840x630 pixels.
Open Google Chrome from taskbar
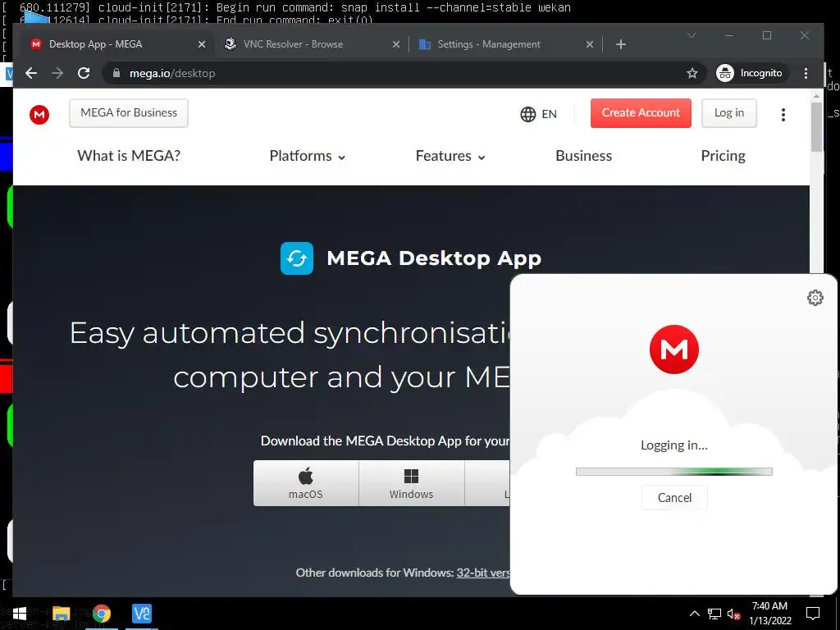[101, 614]
